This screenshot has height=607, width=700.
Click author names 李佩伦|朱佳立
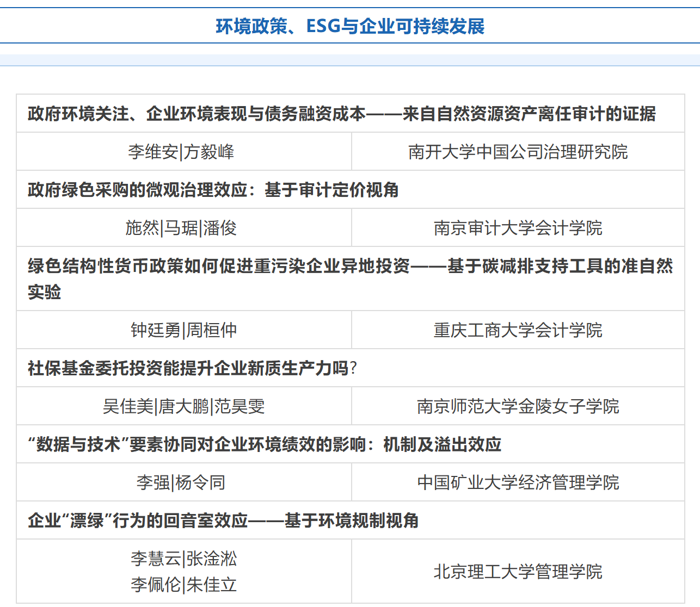point(183,585)
